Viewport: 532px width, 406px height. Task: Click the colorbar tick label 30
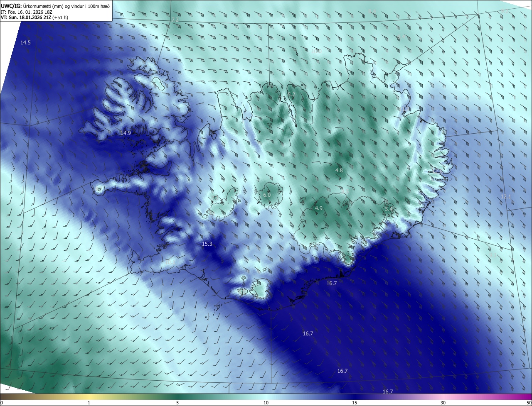(x=443, y=403)
